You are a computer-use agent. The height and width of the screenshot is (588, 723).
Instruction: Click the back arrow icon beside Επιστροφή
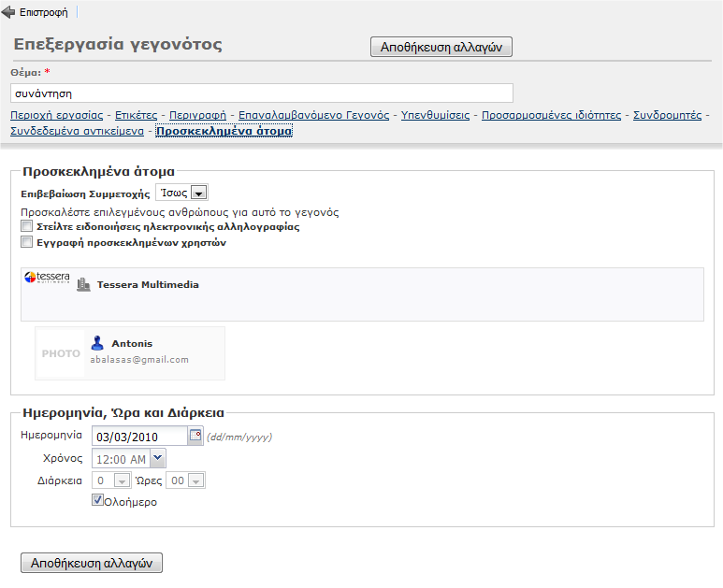click(10, 13)
